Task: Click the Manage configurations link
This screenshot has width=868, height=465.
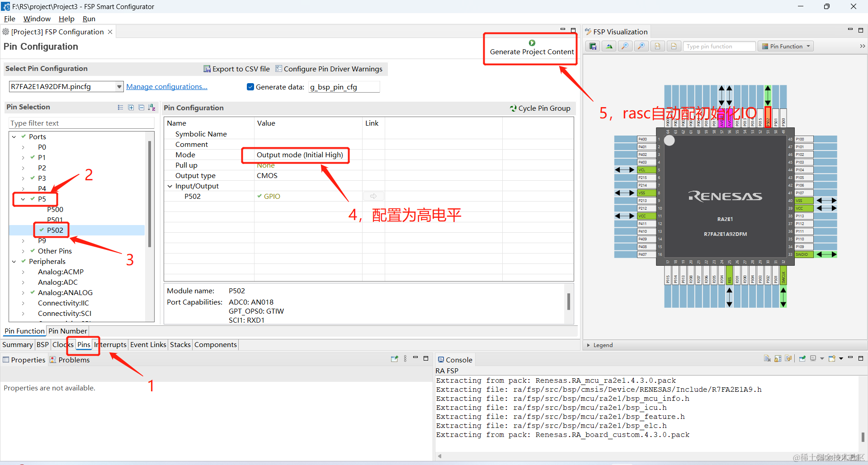Action: point(167,87)
